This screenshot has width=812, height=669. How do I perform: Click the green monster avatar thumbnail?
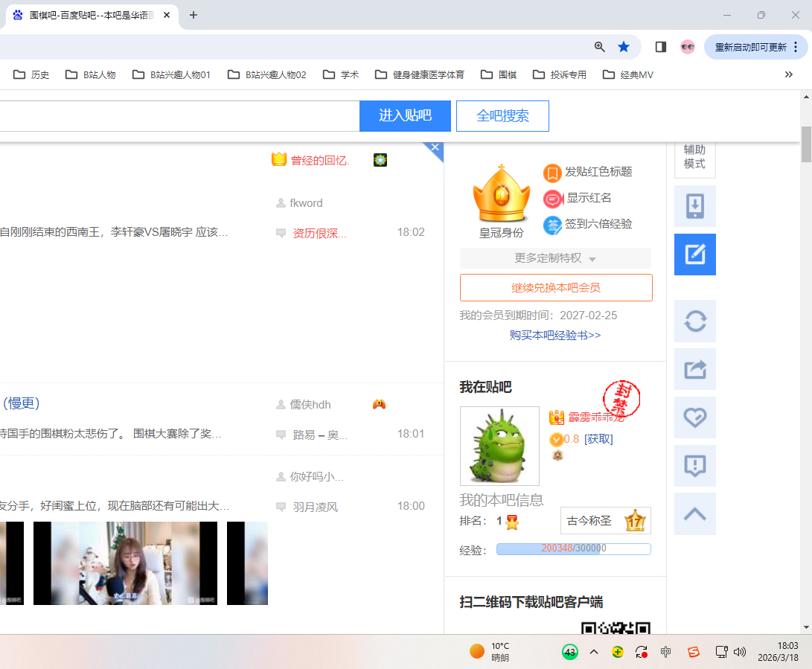click(499, 446)
